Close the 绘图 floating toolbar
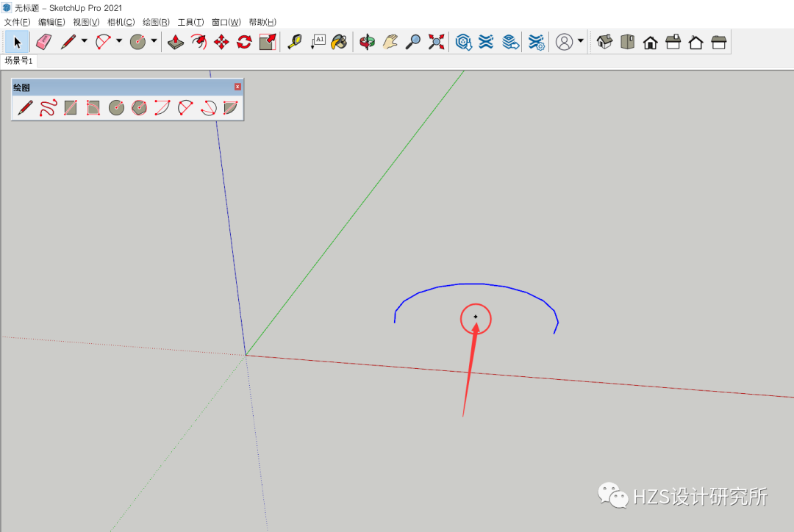 237,87
